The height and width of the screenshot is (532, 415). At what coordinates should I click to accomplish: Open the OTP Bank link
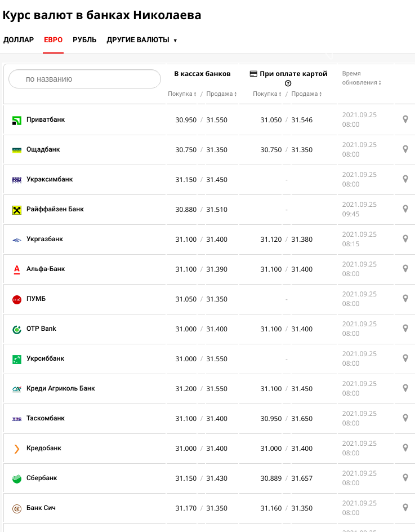[x=41, y=329]
